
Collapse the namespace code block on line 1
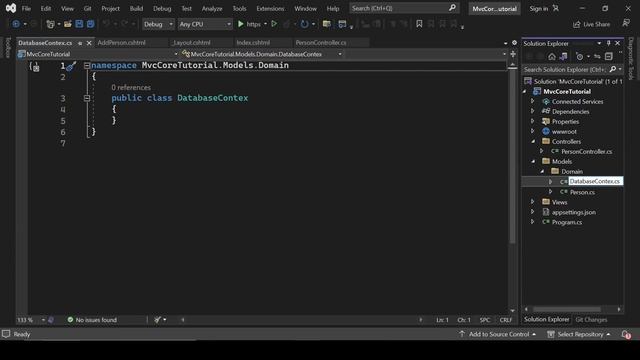[87, 65]
